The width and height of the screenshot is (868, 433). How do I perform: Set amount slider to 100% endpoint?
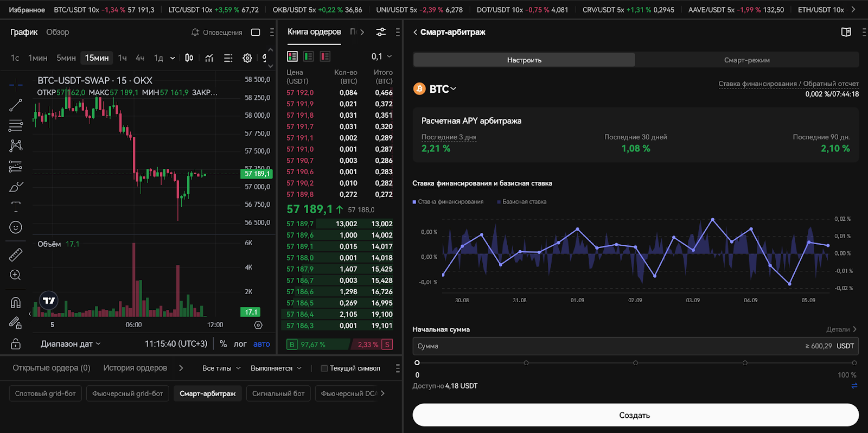pos(854,362)
